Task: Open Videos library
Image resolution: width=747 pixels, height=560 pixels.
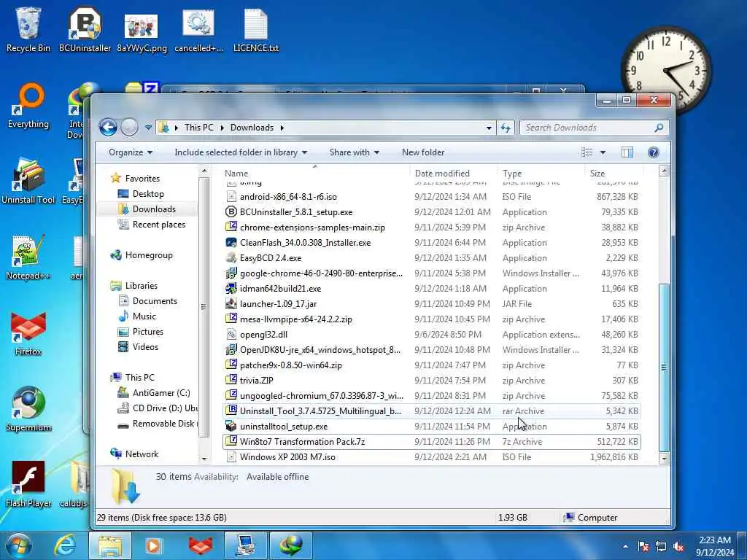Action: click(145, 346)
